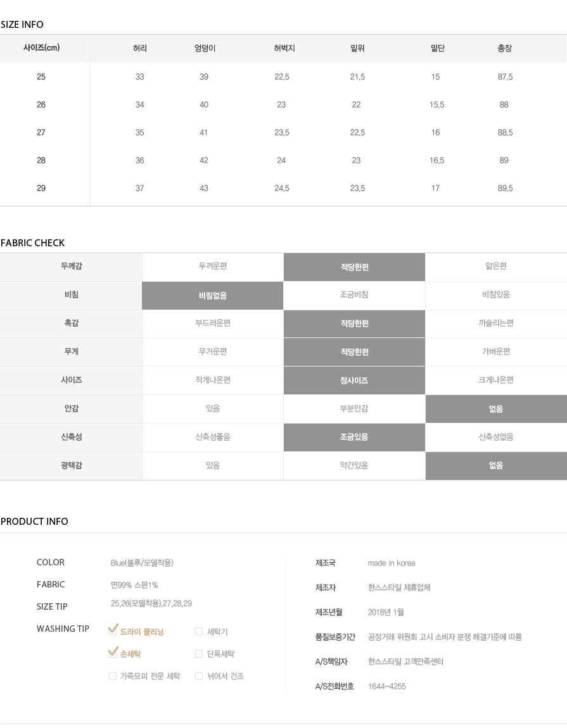Select the 허리 column header

(140, 48)
